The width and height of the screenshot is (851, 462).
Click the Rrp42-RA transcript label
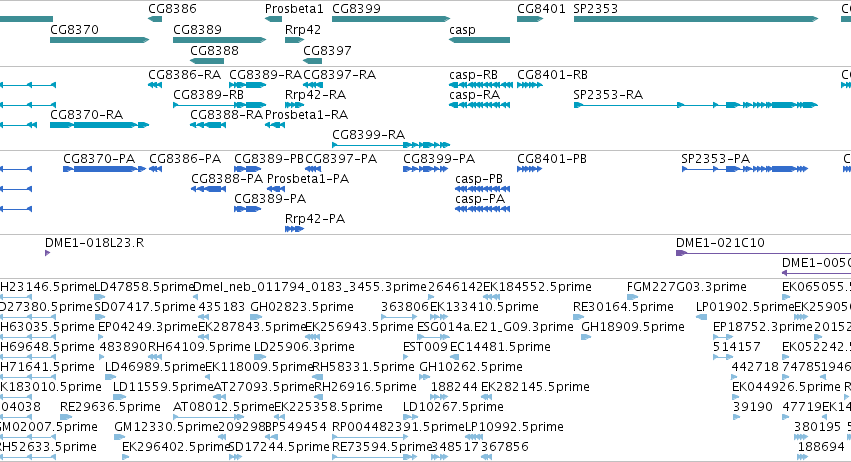click(315, 94)
